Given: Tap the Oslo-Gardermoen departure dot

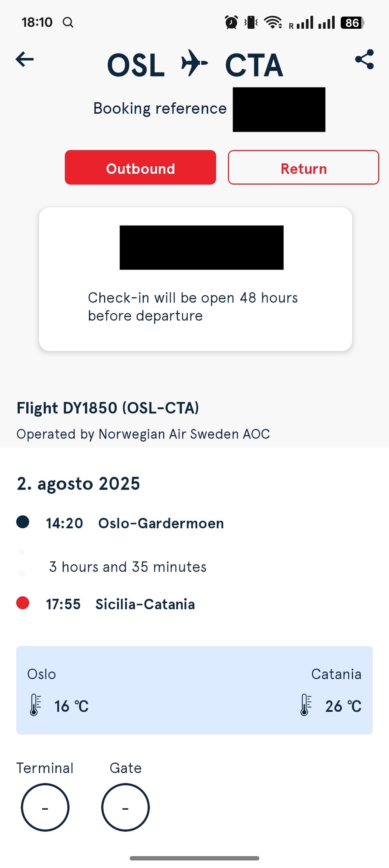Looking at the screenshot, I should point(23,522).
